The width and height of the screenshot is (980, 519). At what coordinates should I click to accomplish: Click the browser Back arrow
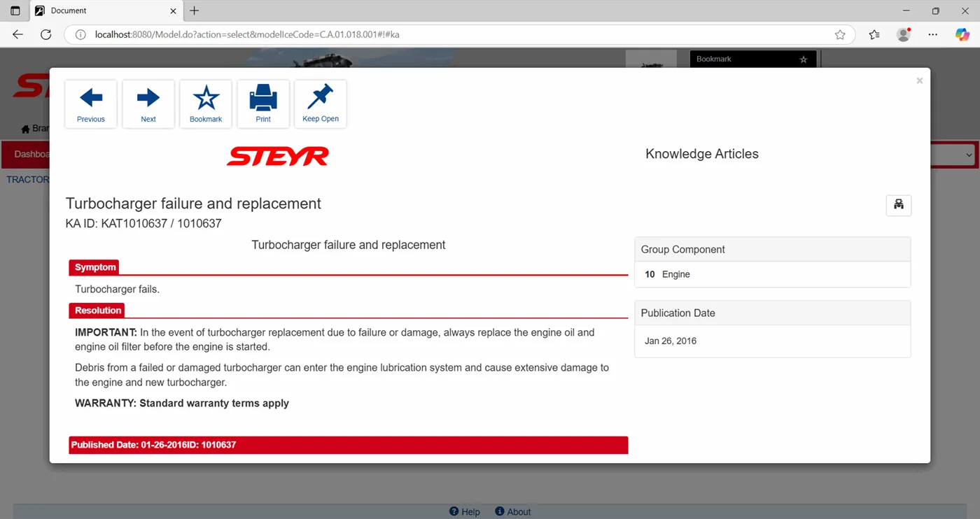(x=18, y=34)
